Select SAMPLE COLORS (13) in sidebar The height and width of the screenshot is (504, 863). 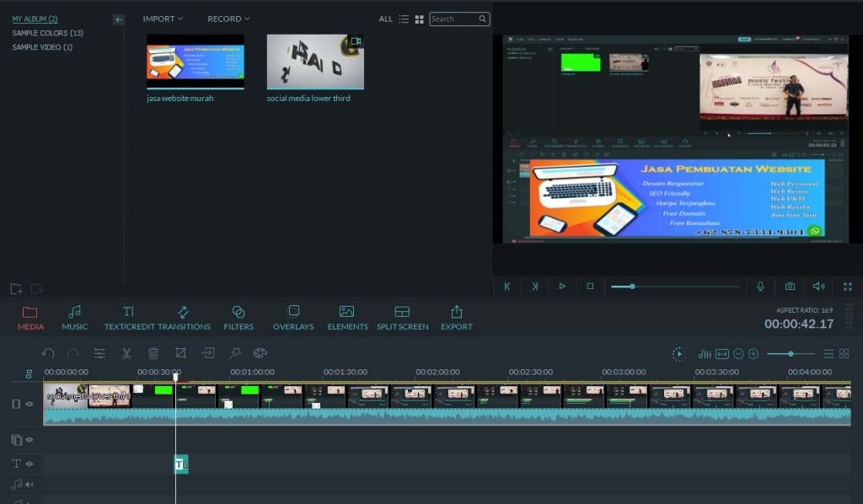click(x=47, y=33)
